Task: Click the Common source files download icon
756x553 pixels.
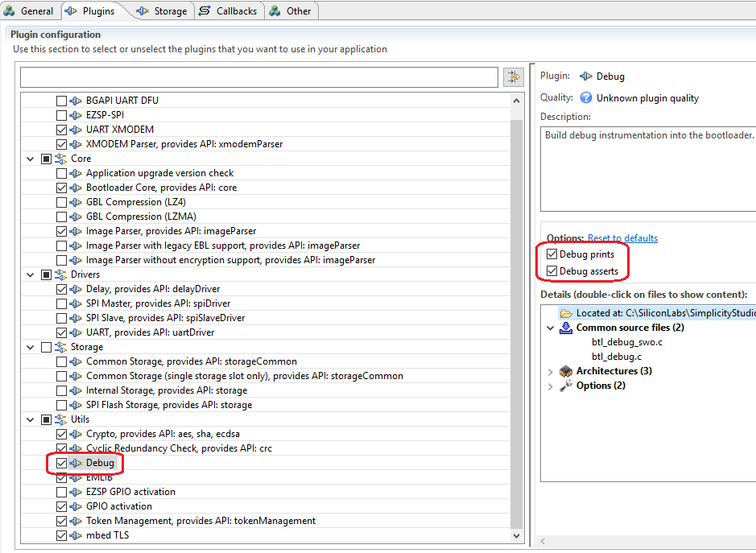Action: point(566,328)
